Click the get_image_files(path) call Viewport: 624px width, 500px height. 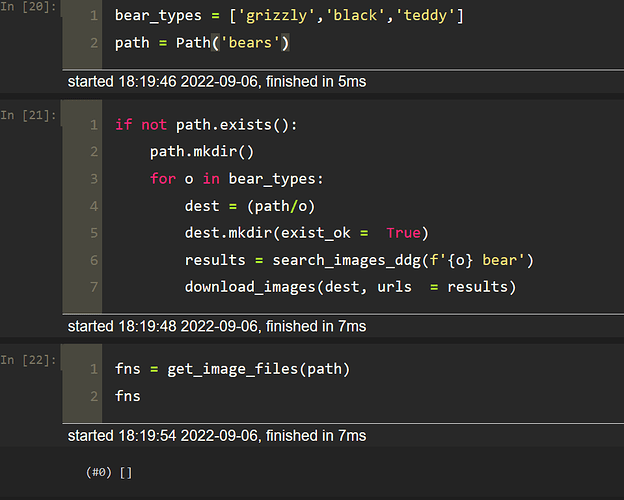pos(260,369)
